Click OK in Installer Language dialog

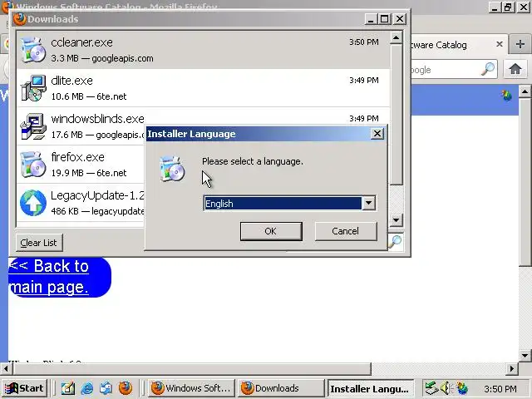tap(271, 231)
